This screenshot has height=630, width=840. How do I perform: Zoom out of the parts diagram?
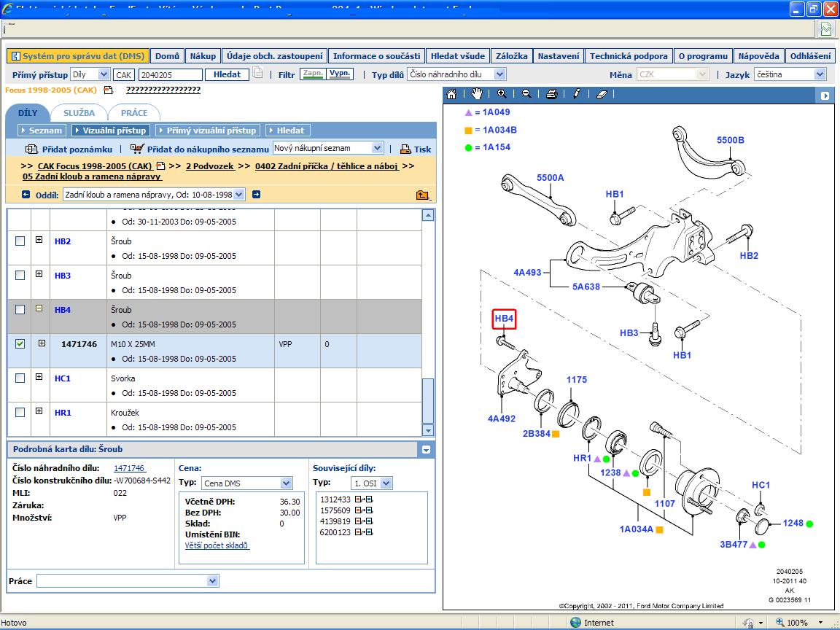pos(526,94)
